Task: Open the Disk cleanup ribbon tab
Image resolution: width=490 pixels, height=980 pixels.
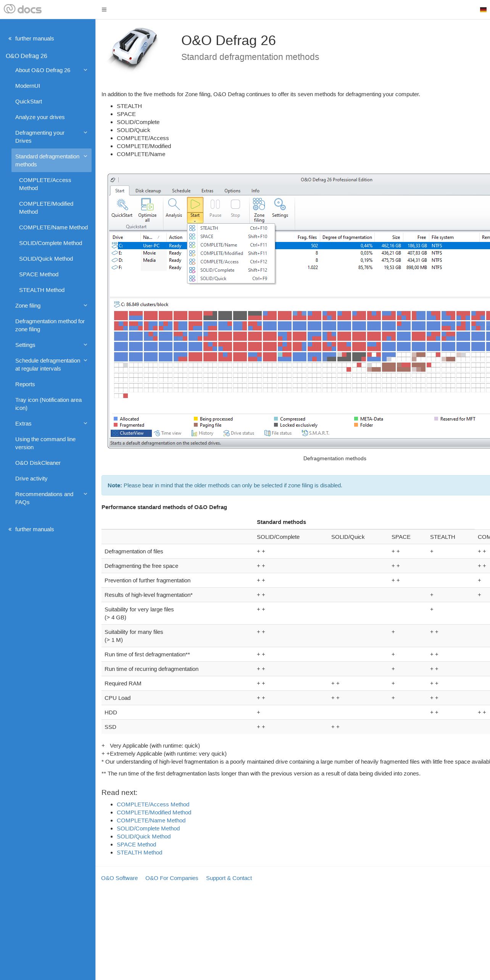Action: (148, 191)
